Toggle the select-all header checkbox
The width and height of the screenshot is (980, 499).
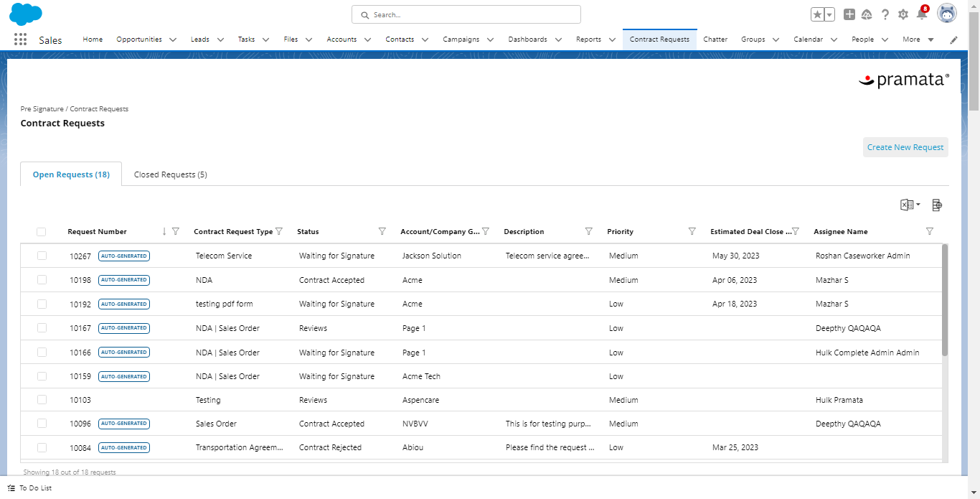click(42, 232)
